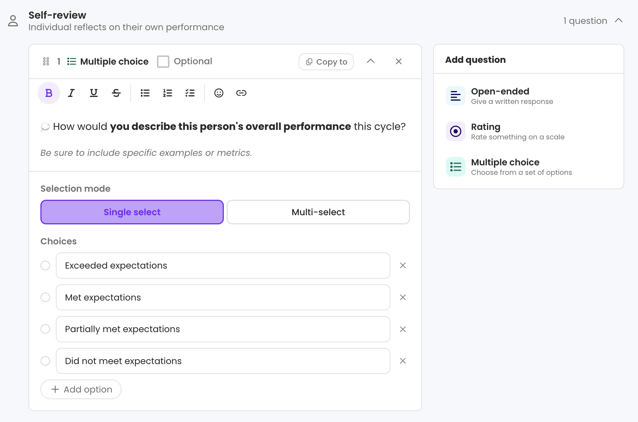This screenshot has height=422, width=638.
Task: Collapse the Self-review section chevron
Action: (x=618, y=20)
